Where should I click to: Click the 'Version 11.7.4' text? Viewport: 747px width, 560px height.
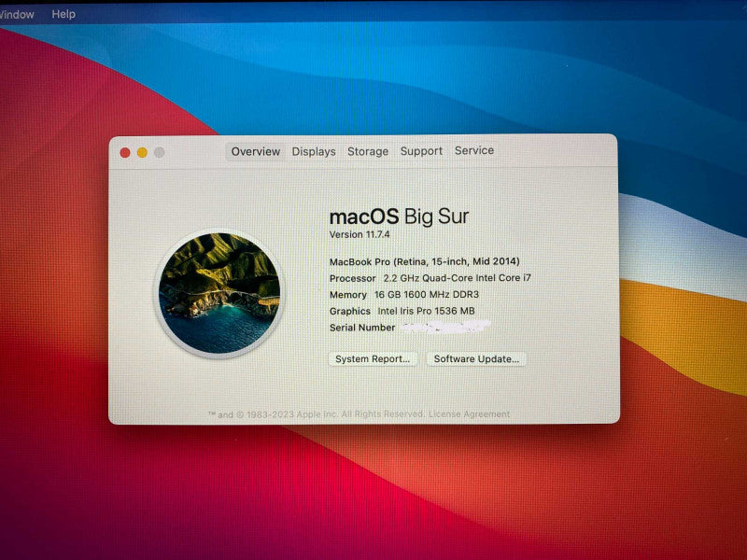pyautogui.click(x=359, y=234)
